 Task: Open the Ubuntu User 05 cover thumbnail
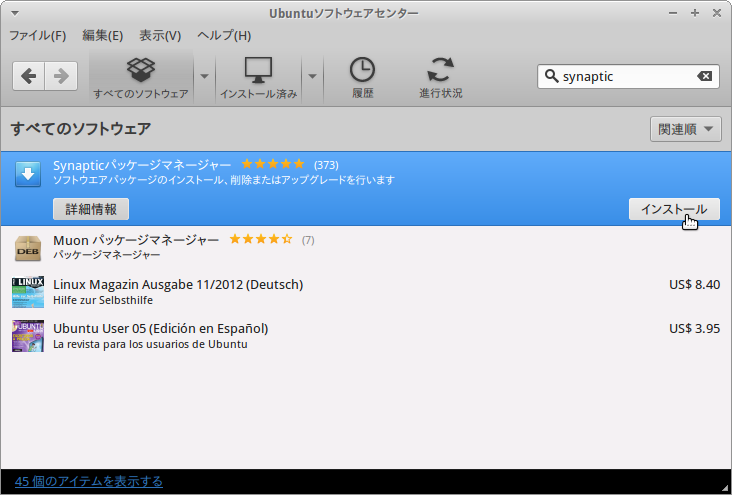tap(28, 336)
